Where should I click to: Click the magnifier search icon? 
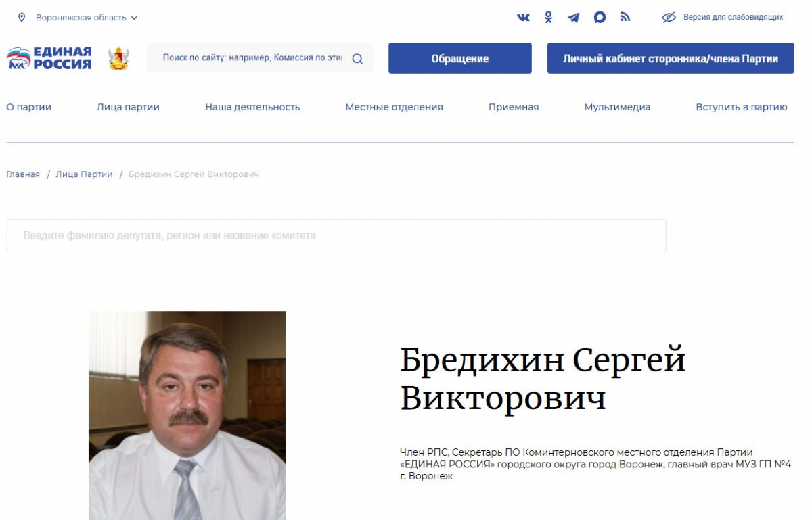click(x=357, y=59)
